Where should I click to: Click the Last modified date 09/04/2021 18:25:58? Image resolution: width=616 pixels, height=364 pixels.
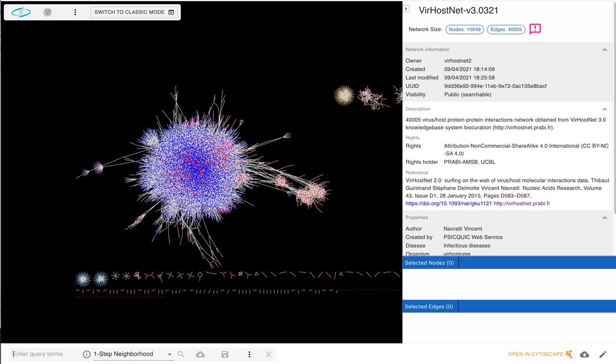click(469, 78)
